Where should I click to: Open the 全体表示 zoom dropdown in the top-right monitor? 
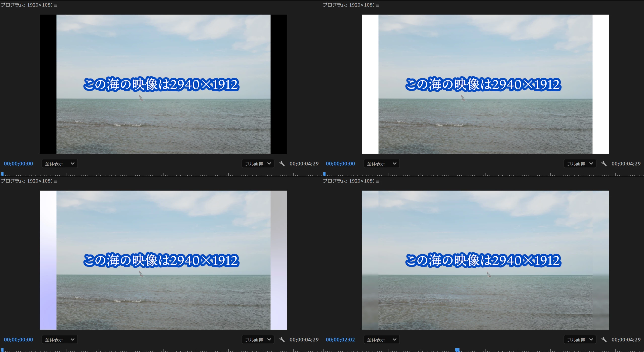[382, 164]
